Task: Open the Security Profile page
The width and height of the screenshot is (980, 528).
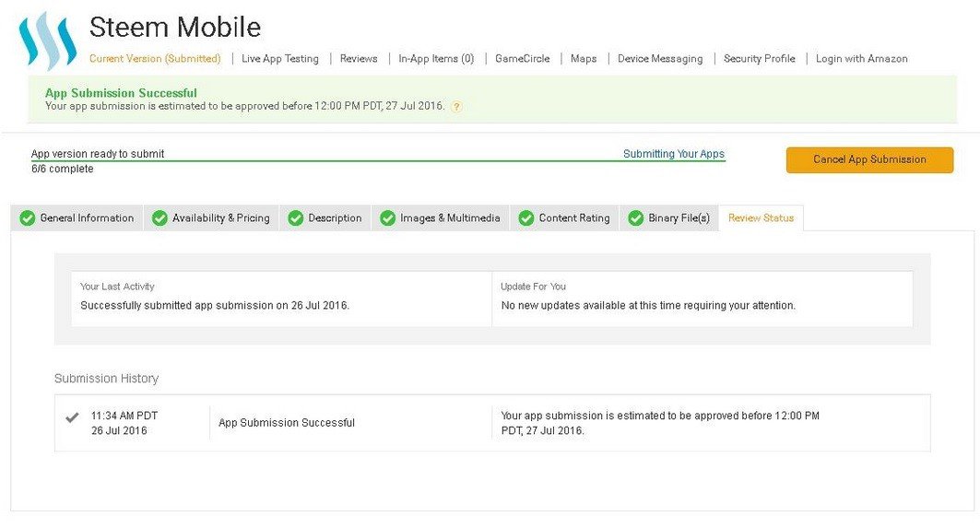Action: pos(760,59)
